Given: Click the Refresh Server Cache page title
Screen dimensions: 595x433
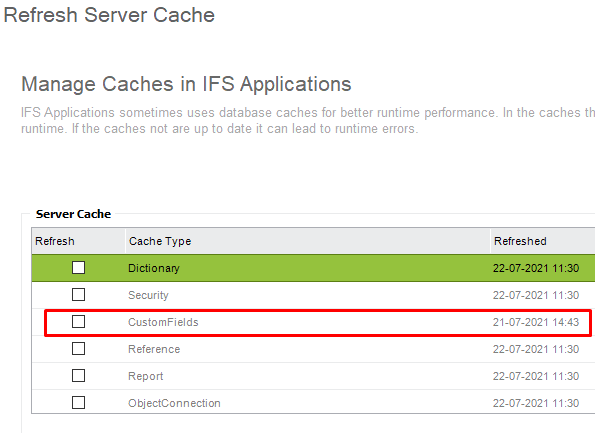Looking at the screenshot, I should tap(109, 15).
